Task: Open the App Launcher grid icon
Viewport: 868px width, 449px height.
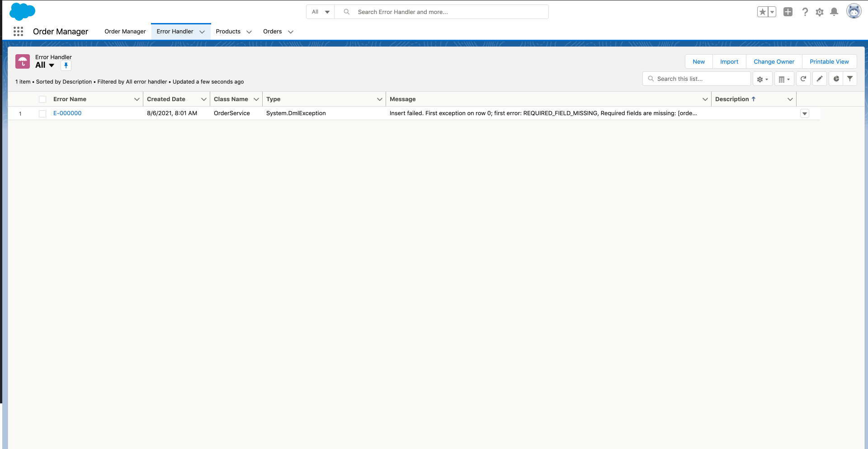Action: 18,31
